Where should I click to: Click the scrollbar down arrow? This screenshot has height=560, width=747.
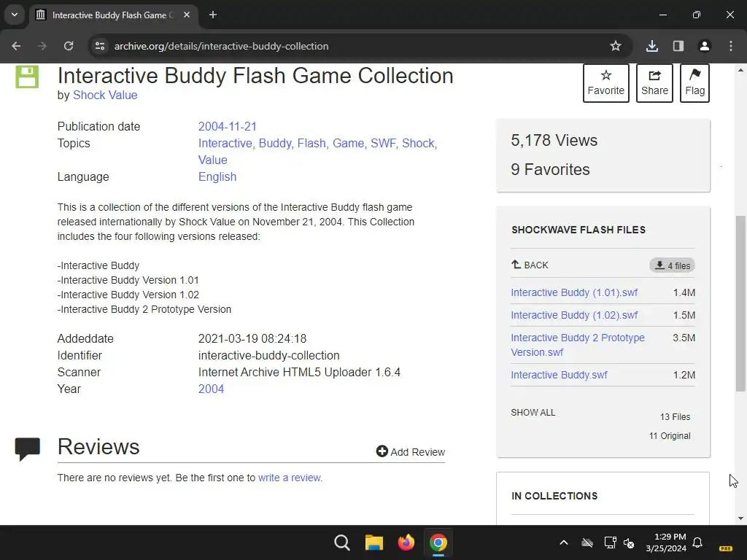coord(740,518)
